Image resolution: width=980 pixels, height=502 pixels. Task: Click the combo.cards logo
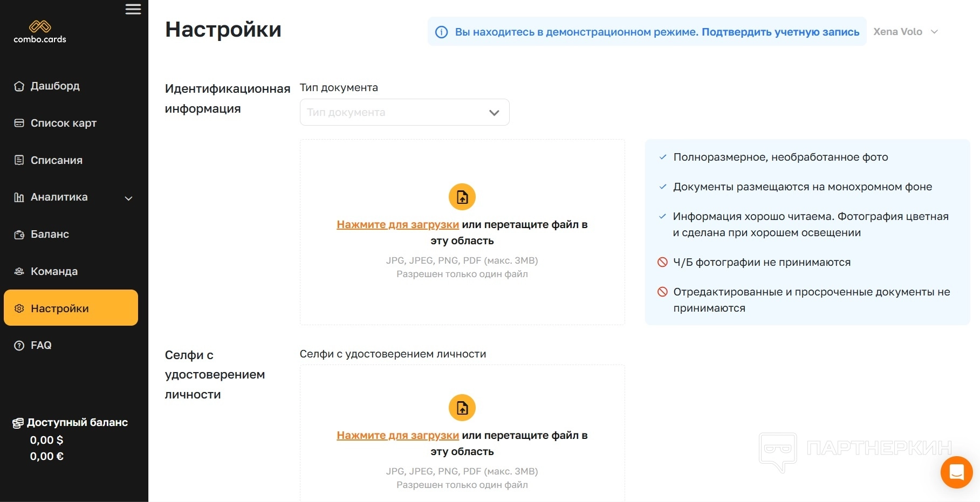(x=40, y=32)
